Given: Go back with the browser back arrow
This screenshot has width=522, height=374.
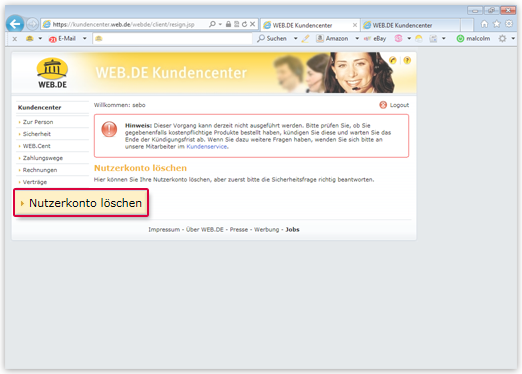Looking at the screenshot, I should coord(15,24).
